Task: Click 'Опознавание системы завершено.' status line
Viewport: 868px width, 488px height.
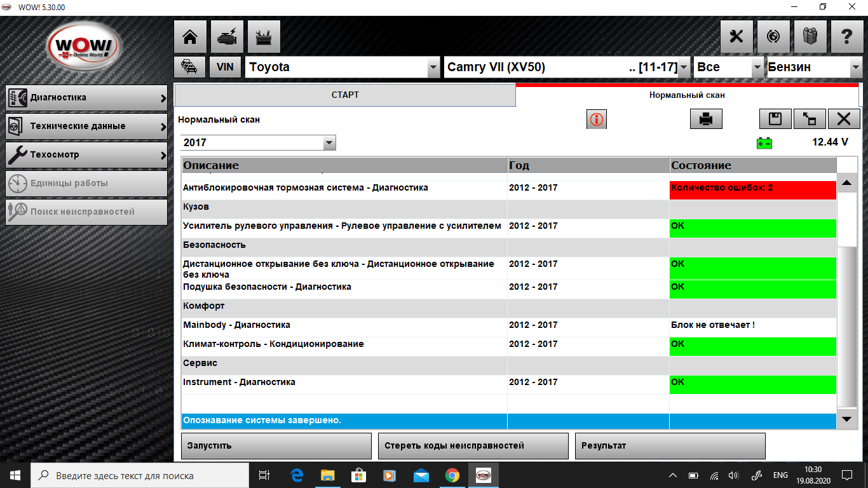Action: click(x=509, y=421)
